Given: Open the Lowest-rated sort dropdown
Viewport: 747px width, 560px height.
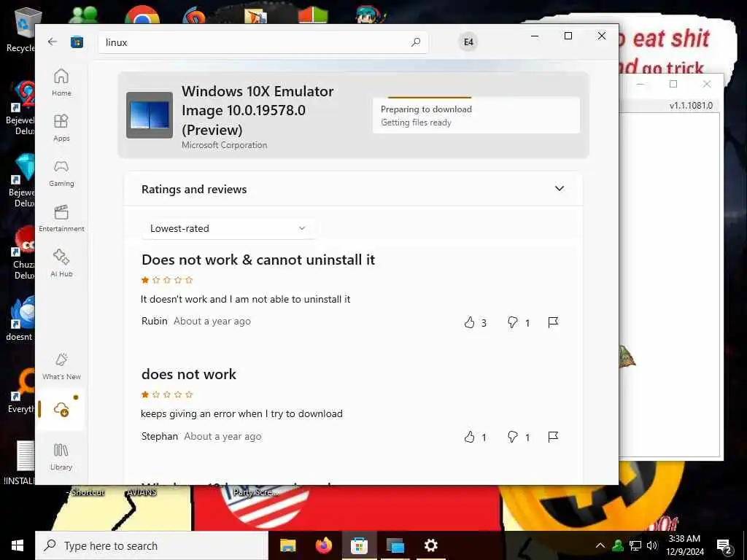Looking at the screenshot, I should tap(228, 228).
